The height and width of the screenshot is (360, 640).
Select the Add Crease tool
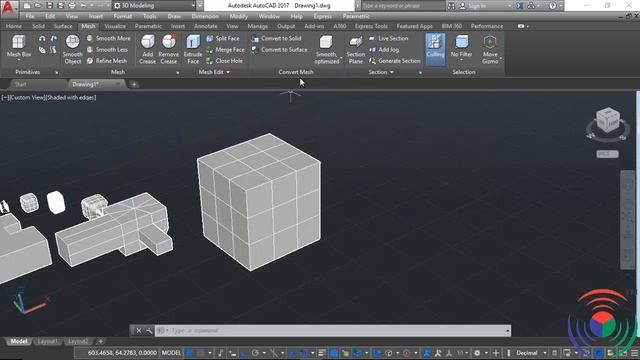point(147,49)
